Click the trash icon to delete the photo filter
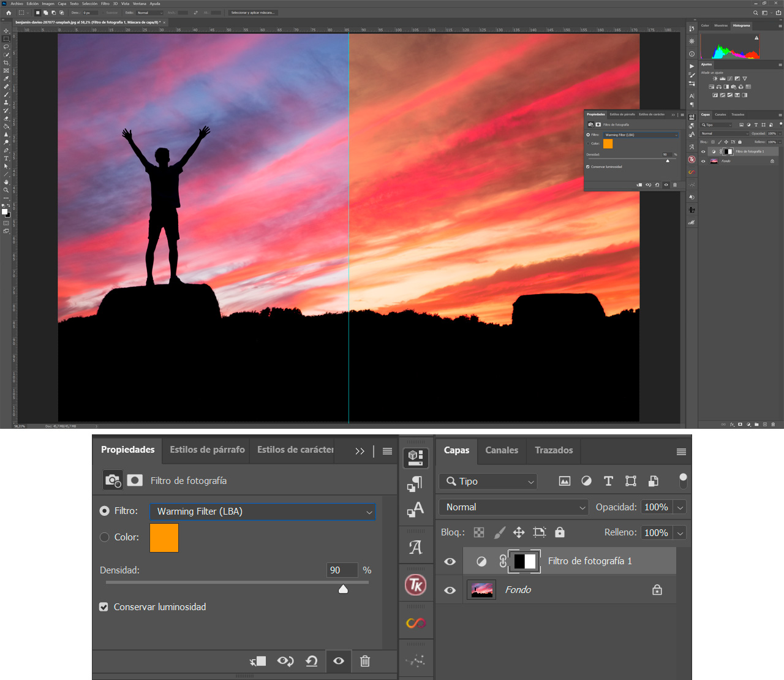This screenshot has width=784, height=680. 365,661
